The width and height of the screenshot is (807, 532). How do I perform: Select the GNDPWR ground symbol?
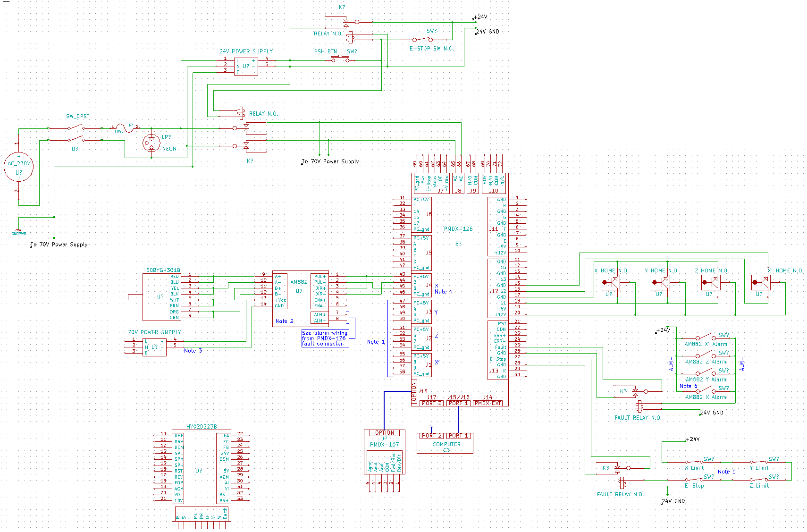tap(19, 231)
